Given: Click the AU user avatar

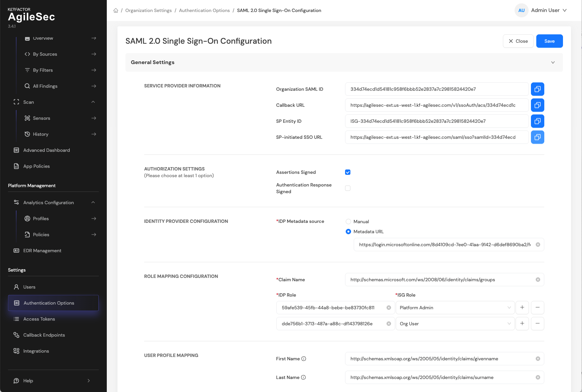Looking at the screenshot, I should (x=521, y=10).
